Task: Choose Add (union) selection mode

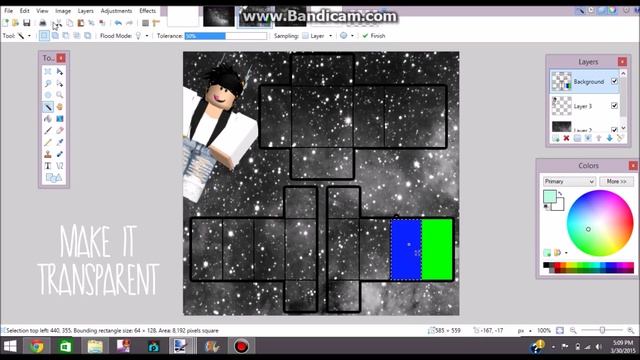Action: click(x=55, y=36)
